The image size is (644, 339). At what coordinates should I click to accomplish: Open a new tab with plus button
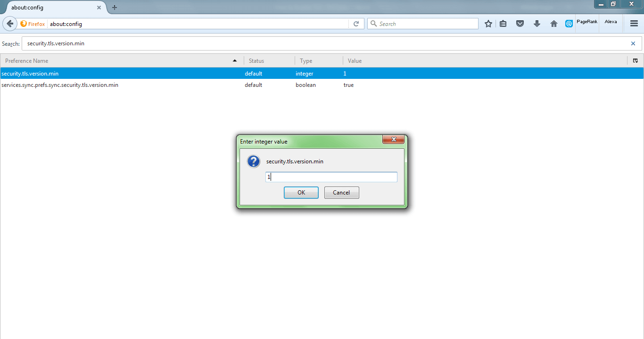115,8
